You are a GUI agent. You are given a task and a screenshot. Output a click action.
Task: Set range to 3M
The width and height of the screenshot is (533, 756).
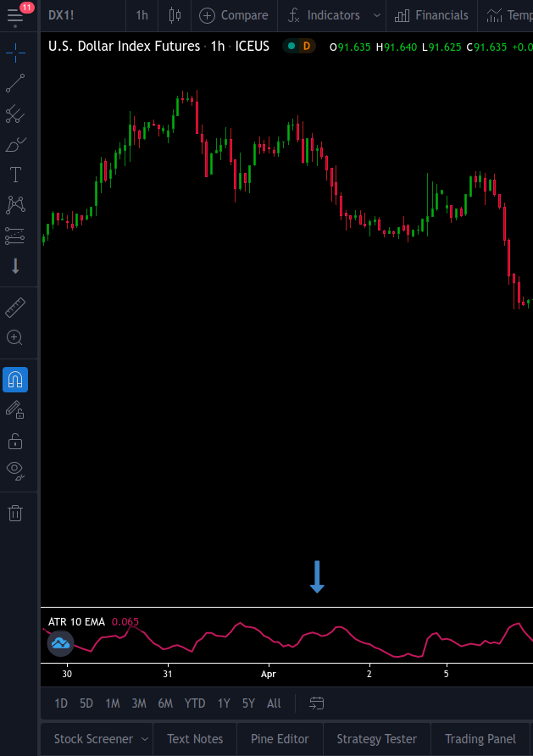(x=139, y=703)
